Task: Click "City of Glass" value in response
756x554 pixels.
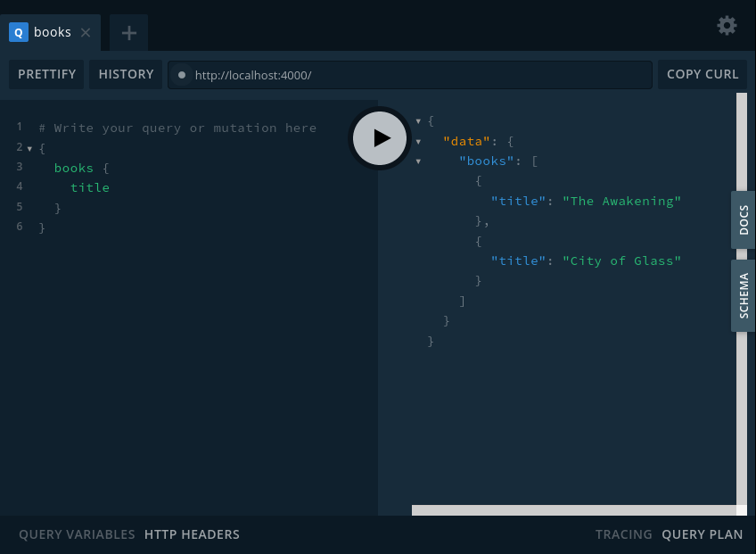Action: point(622,260)
